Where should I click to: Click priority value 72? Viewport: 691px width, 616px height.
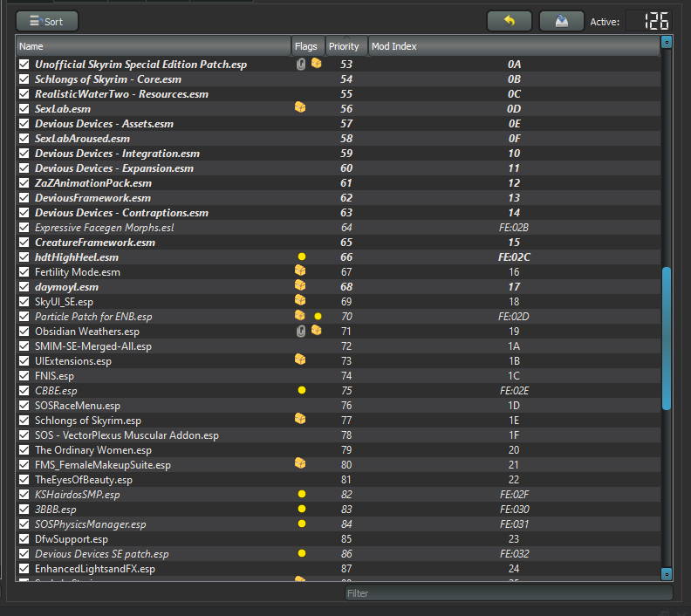click(346, 346)
